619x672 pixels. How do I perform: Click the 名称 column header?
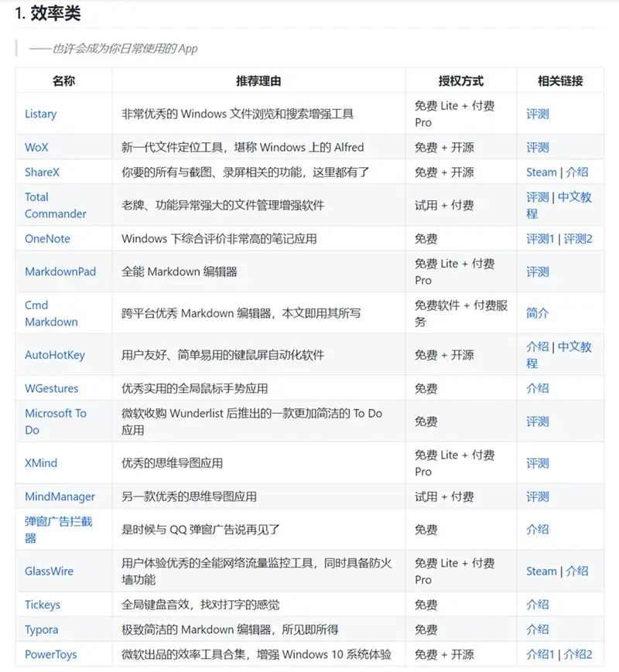(64, 81)
